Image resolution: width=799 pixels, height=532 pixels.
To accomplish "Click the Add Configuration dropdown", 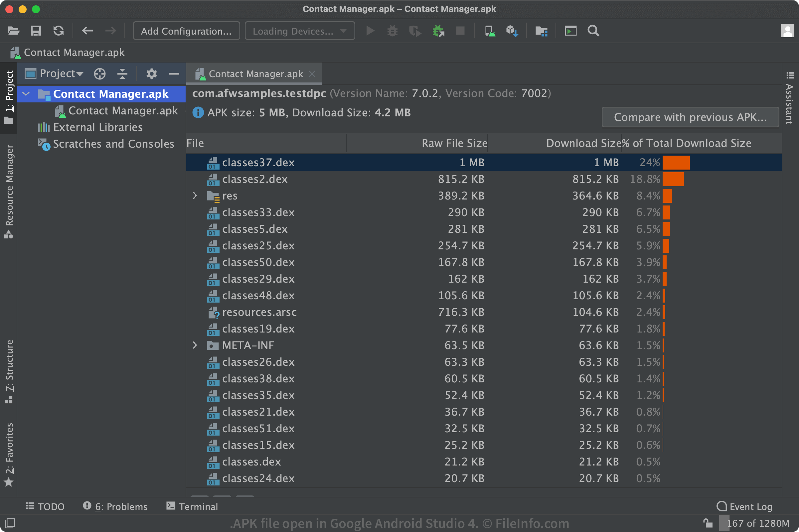I will click(x=186, y=31).
